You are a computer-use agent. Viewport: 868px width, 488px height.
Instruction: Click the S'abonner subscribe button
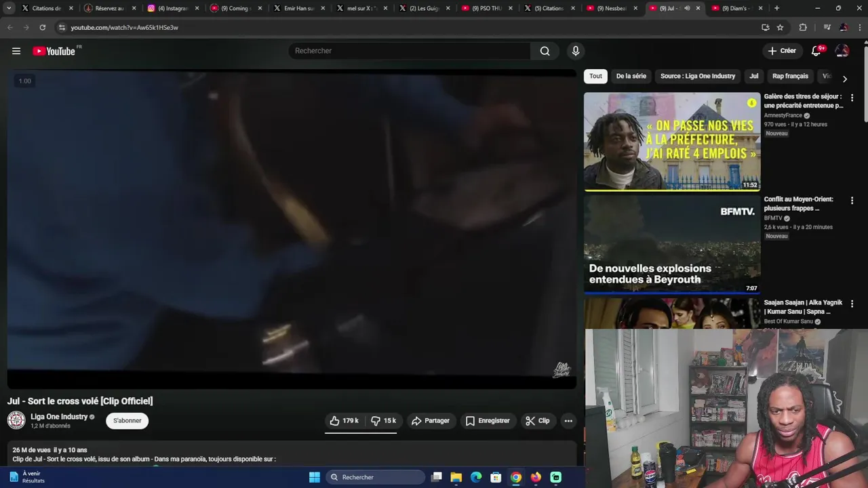127,421
